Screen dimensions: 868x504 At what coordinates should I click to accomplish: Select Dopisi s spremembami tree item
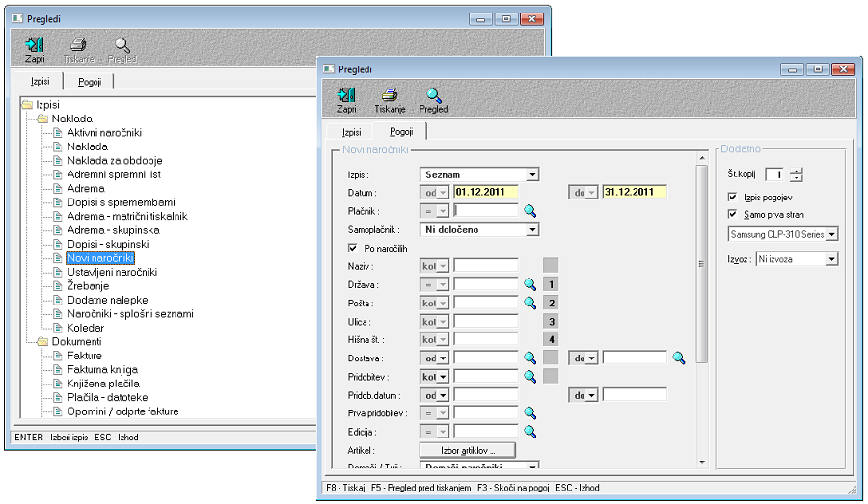(122, 202)
